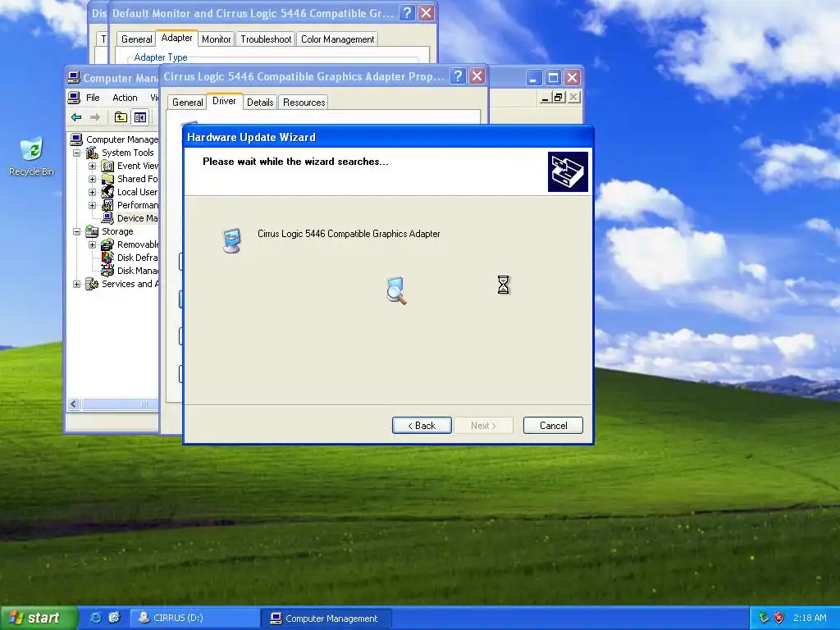Select Computer Management root tree node
This screenshot has width=840, height=630.
tap(121, 139)
